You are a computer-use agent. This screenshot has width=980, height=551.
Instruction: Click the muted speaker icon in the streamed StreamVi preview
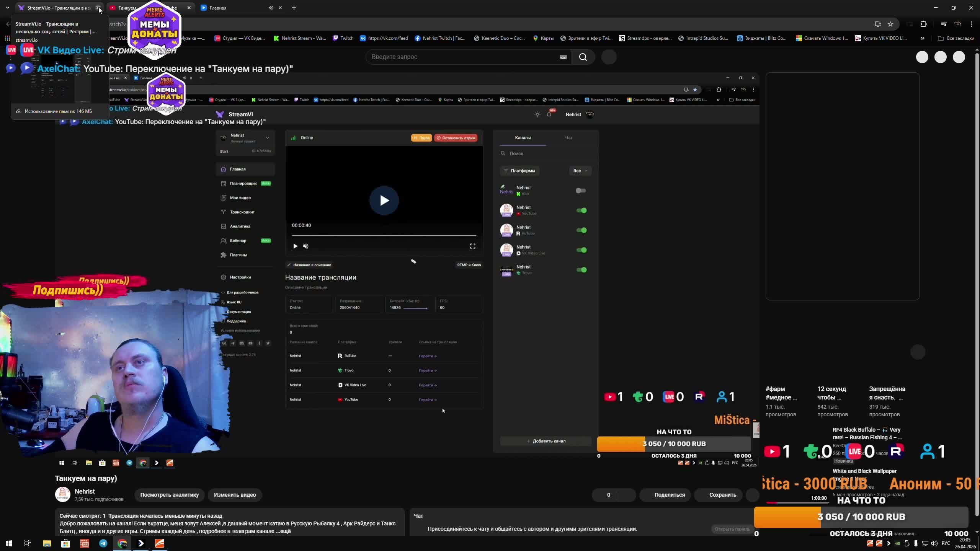pyautogui.click(x=306, y=246)
